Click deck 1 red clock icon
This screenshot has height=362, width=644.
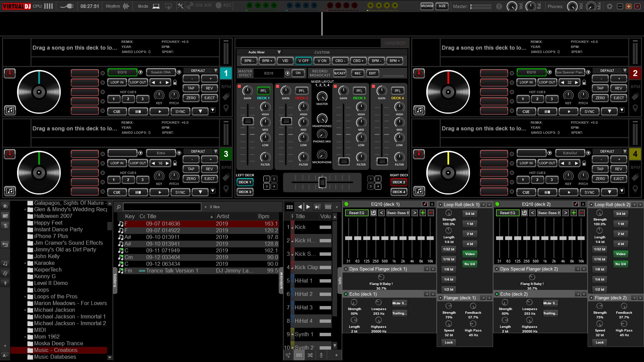coord(10,73)
